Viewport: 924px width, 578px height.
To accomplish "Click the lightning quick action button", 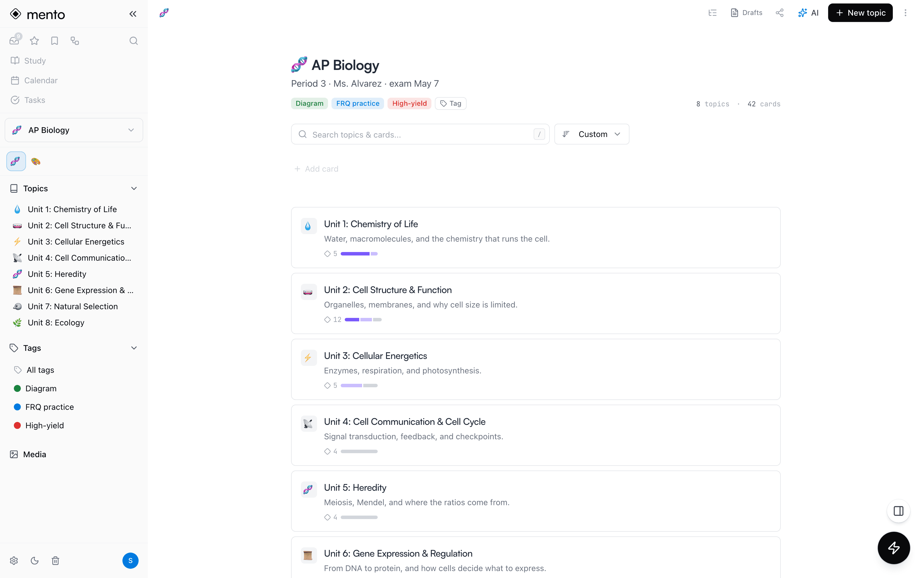I will coord(893,547).
